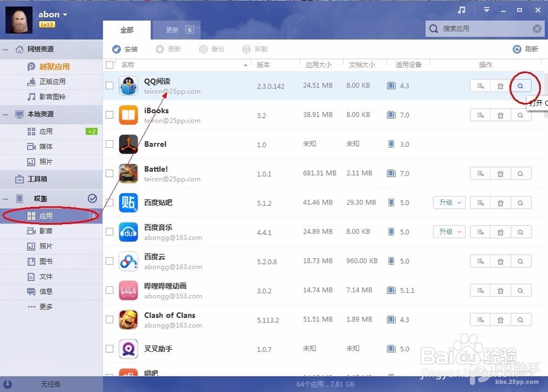Click the music note icon in title bar

pos(461,10)
